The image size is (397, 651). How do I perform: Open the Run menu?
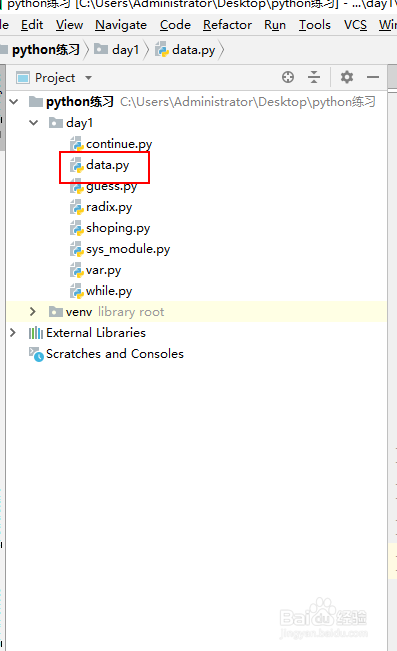275,25
